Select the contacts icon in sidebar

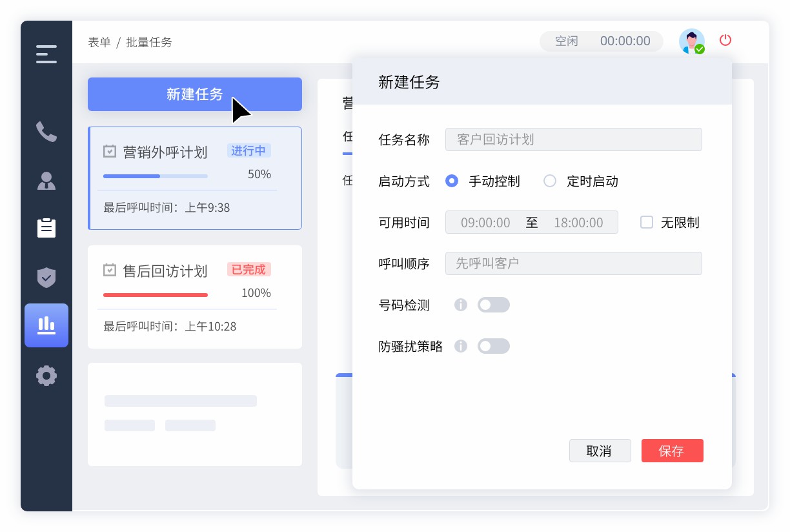[x=46, y=181]
